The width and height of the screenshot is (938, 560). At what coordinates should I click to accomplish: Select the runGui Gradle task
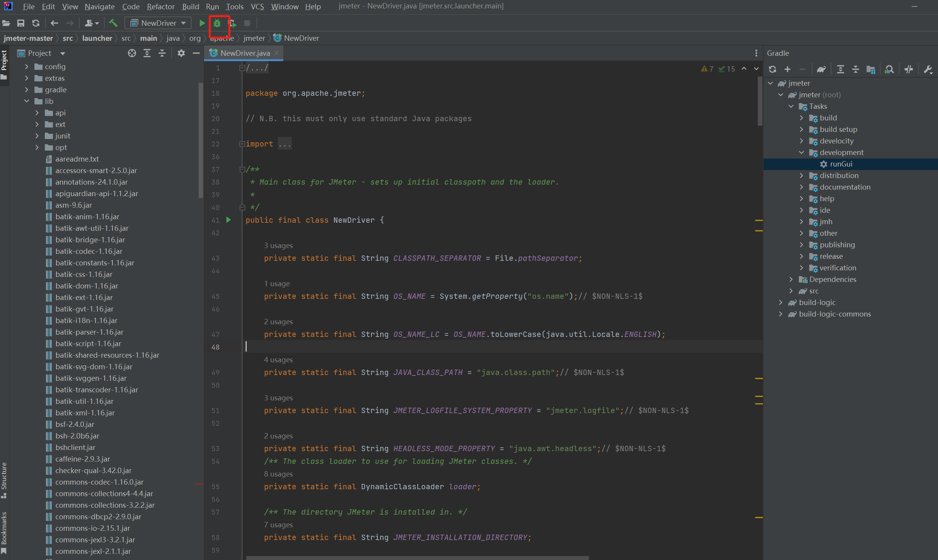click(x=841, y=164)
